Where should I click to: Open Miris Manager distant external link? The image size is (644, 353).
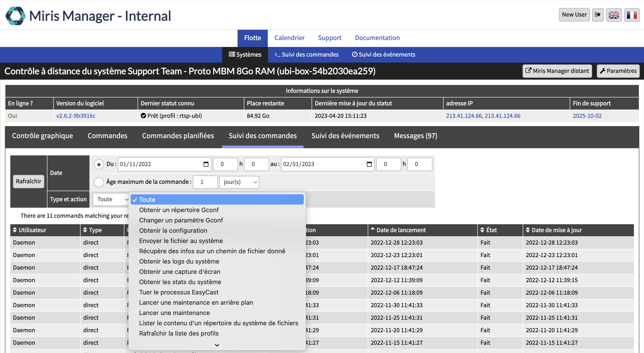(557, 71)
